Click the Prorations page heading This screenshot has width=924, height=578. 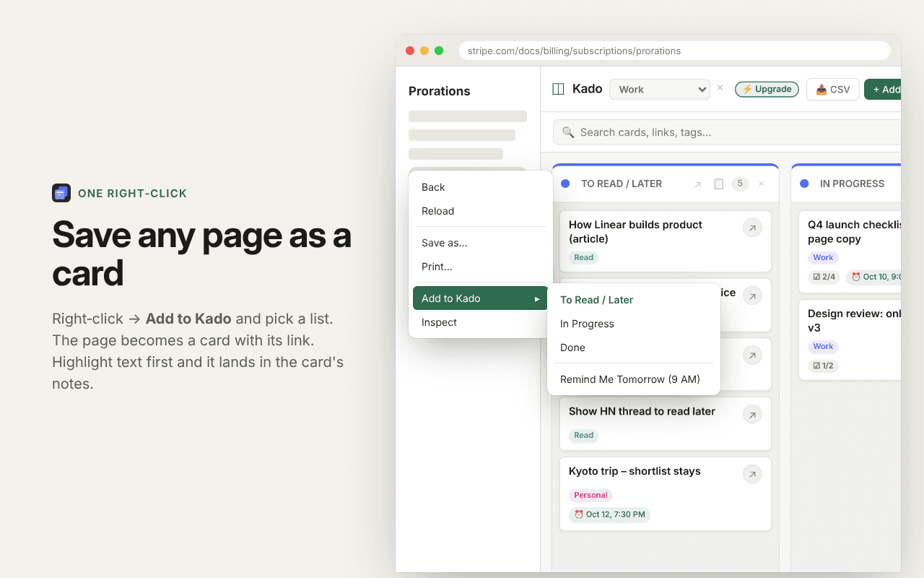point(440,91)
